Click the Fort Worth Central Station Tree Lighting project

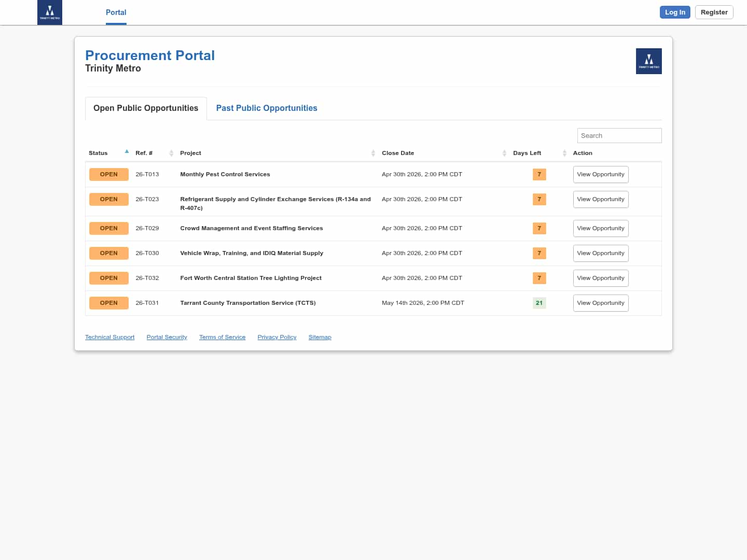[x=251, y=278]
